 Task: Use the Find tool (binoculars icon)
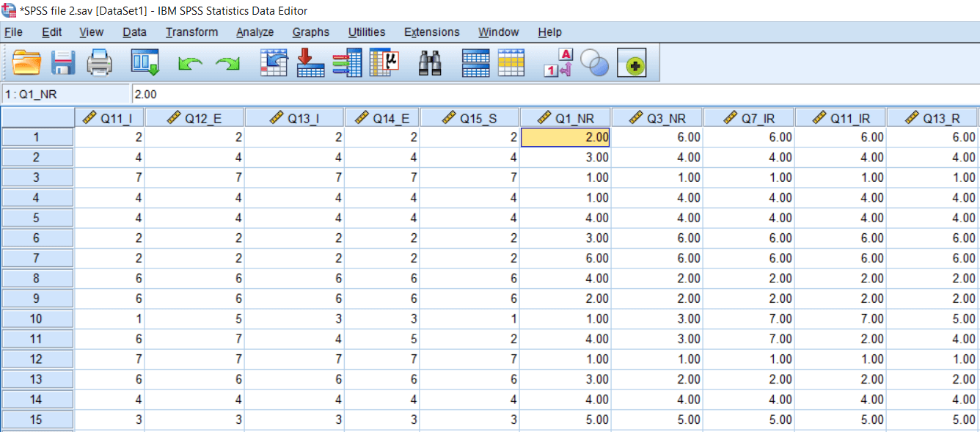(x=429, y=63)
